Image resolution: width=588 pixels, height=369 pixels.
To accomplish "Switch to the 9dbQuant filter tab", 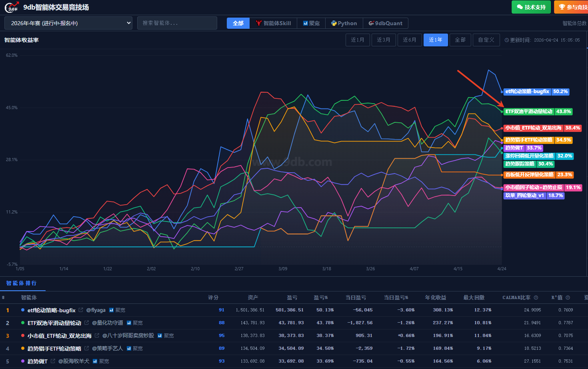I will click(386, 23).
